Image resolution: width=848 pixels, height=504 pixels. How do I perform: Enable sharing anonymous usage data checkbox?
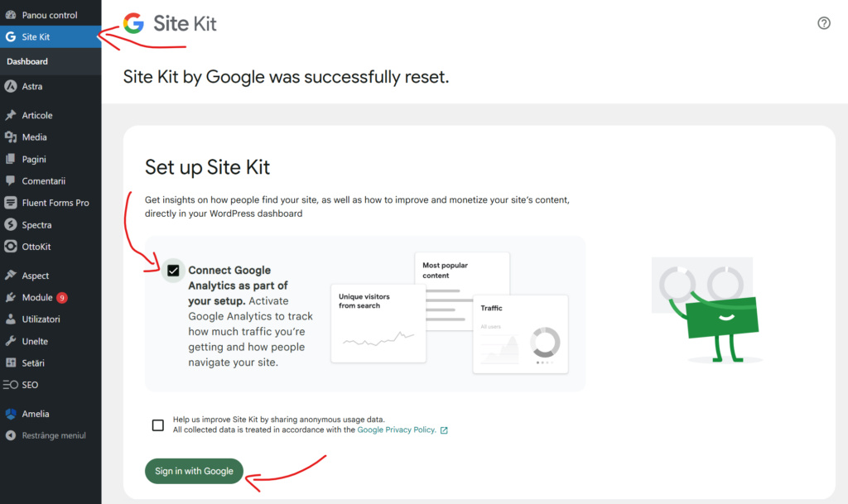(158, 425)
